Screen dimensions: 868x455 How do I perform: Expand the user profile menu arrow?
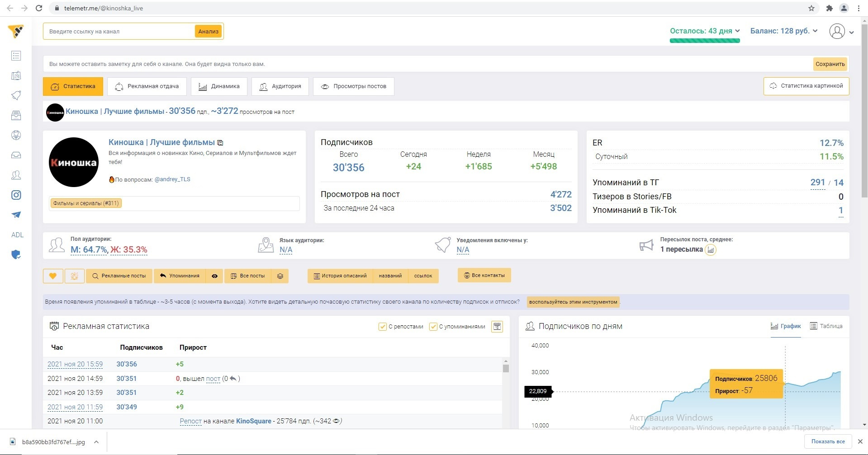tap(852, 32)
